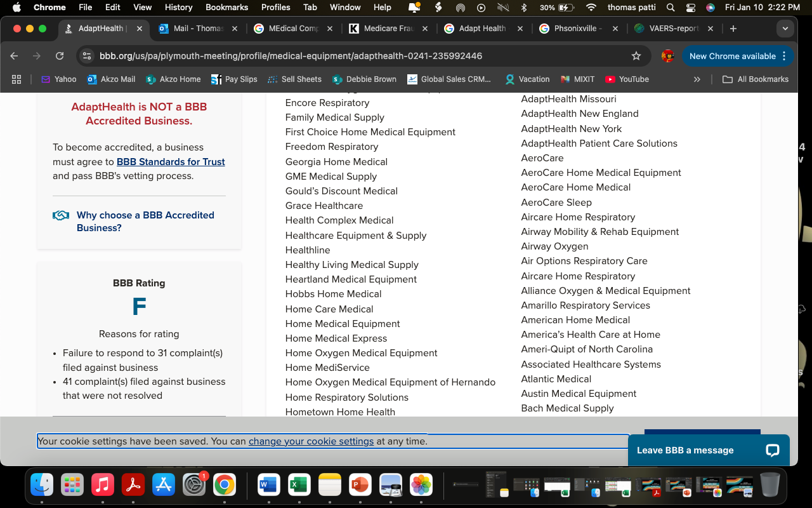Open site information icon in address bar
812x508 pixels.
coord(87,56)
